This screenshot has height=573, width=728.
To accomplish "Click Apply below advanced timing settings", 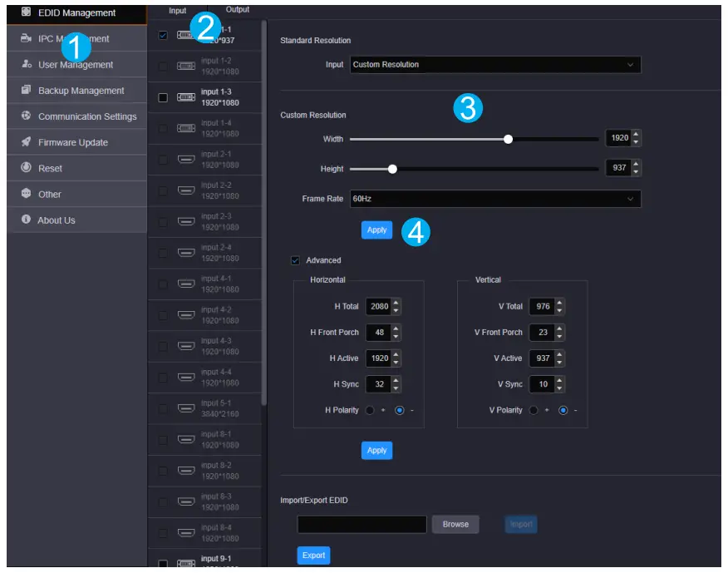I will (x=376, y=451).
